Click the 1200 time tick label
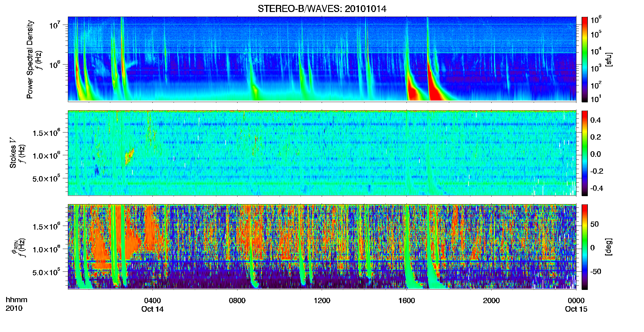This screenshot has height=332, width=644. [322, 301]
